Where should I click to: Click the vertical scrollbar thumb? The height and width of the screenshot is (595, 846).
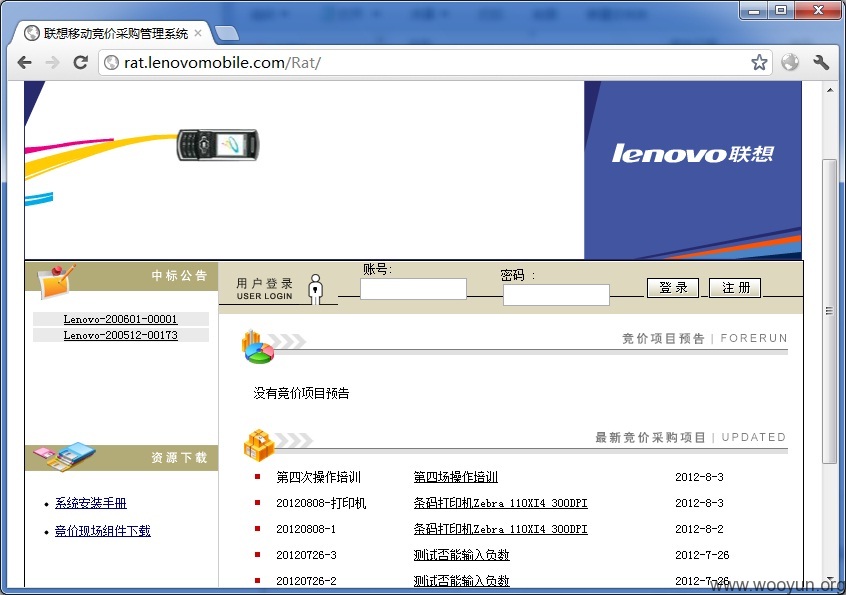pos(830,311)
